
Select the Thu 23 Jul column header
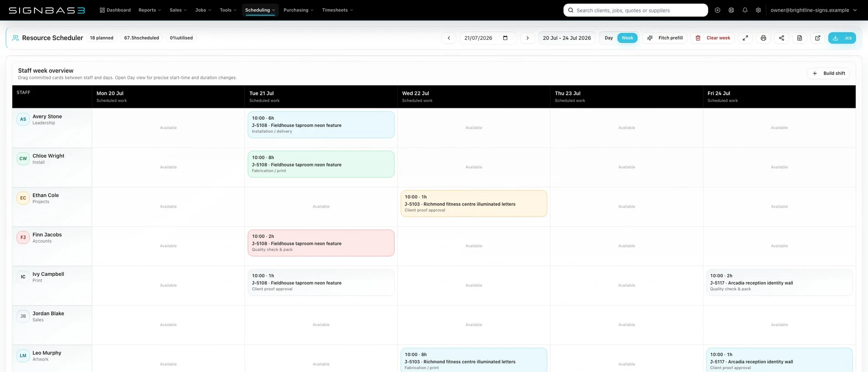pos(627,97)
